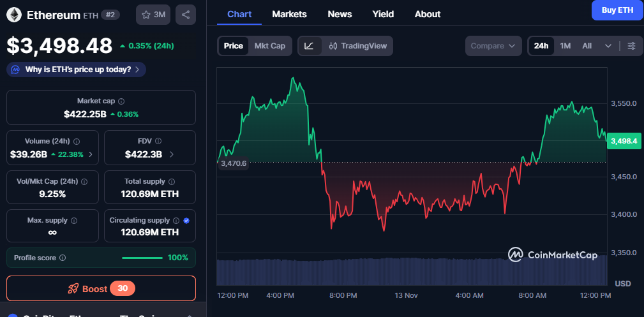Image resolution: width=644 pixels, height=317 pixels.
Task: Expand Volume (24h) details arrow
Action: (x=90, y=154)
